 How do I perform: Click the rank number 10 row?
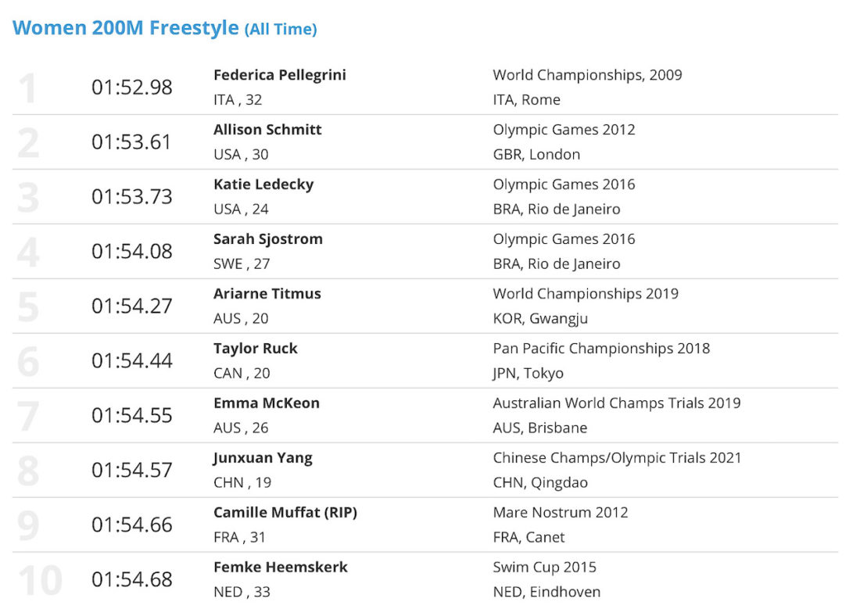(x=425, y=580)
